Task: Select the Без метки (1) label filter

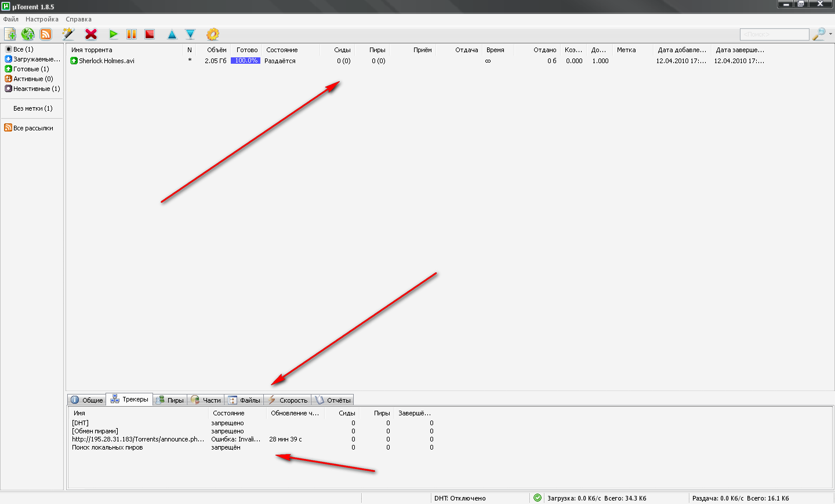Action: click(33, 108)
